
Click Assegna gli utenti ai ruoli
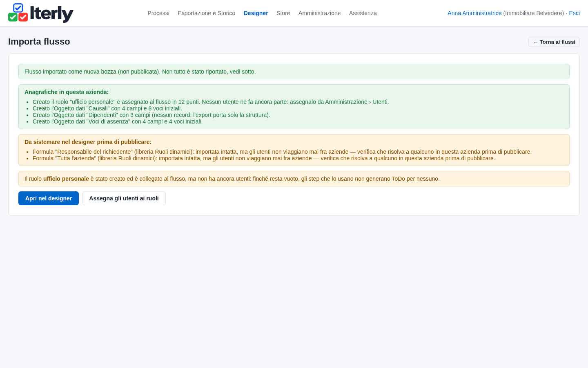coord(124,198)
